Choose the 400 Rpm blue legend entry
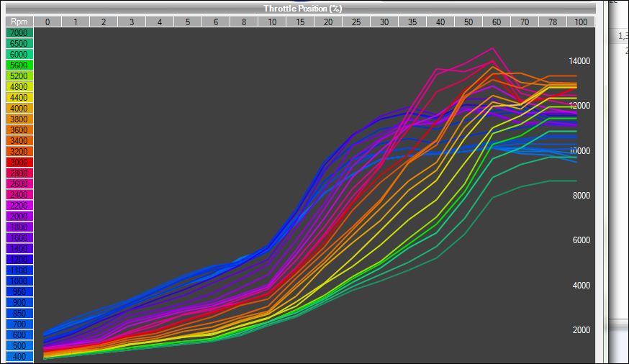Screen dimensions: 629x364 (19, 356)
